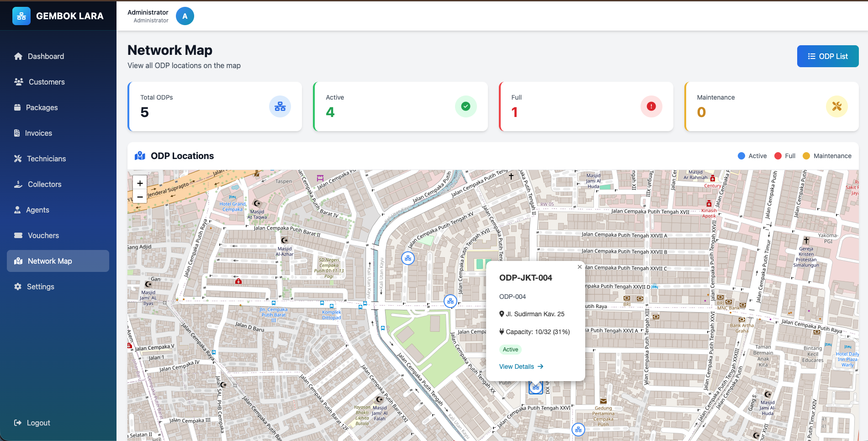Open the ODP List page

click(827, 56)
